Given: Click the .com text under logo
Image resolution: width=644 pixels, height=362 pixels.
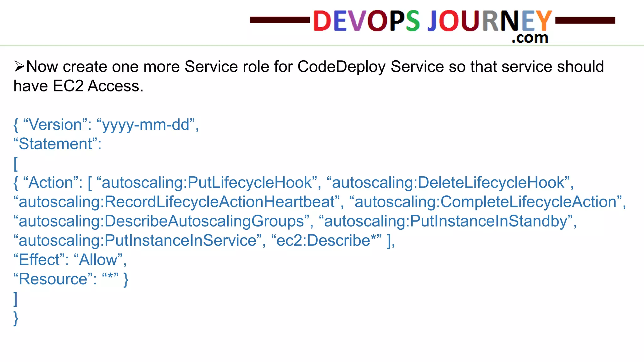Looking at the screenshot, I should [530, 38].
